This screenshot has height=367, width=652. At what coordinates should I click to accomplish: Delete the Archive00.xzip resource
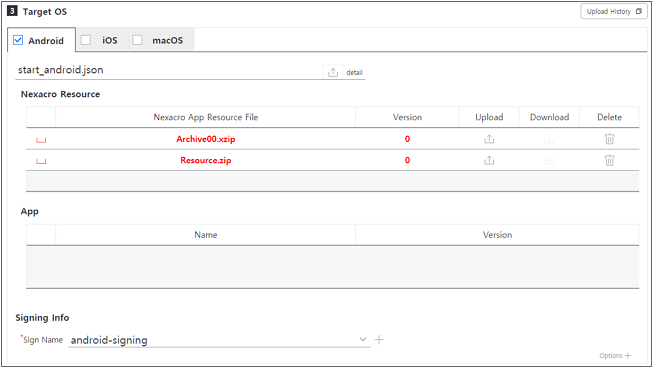pyautogui.click(x=609, y=139)
